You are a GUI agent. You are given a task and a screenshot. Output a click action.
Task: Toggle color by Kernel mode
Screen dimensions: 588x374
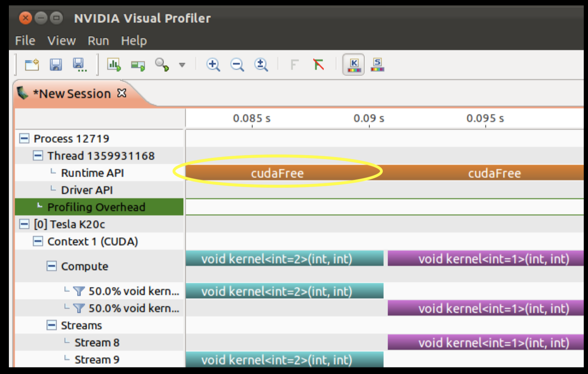(354, 65)
